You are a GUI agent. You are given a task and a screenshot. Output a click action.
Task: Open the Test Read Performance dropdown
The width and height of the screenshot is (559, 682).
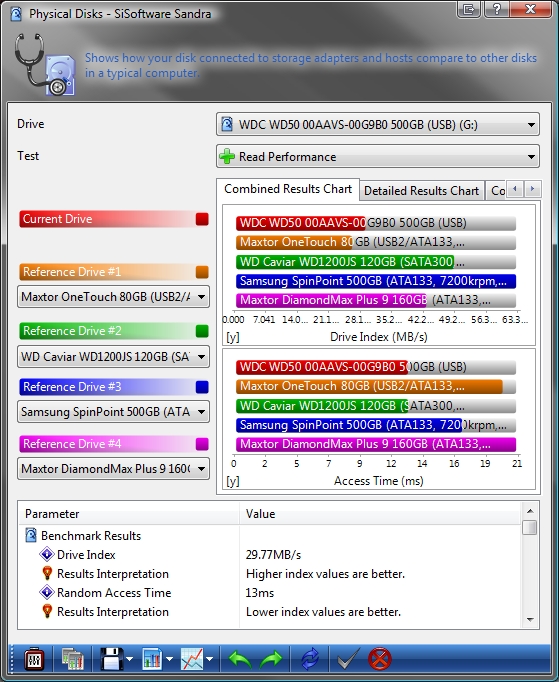point(378,157)
